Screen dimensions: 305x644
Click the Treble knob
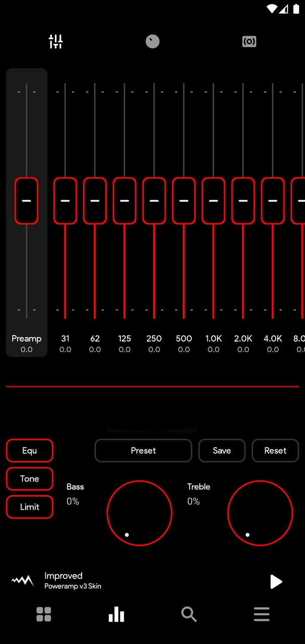[260, 513]
